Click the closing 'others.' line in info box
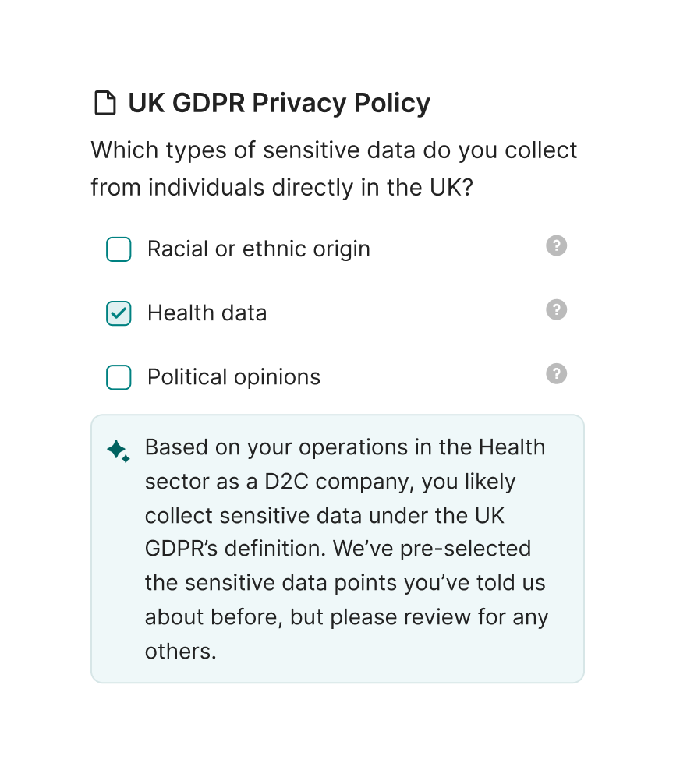Image resolution: width=694 pixels, height=784 pixels. (180, 651)
